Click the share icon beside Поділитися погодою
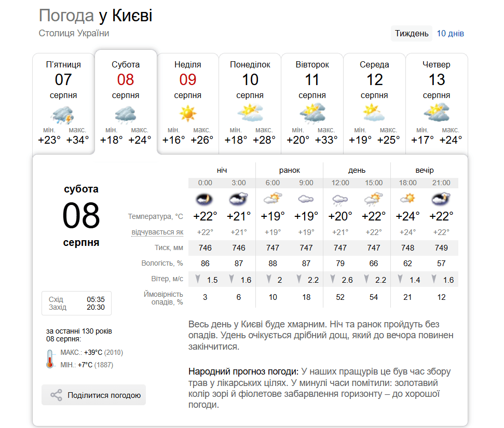This screenshot has height=428, width=504. pyautogui.click(x=56, y=395)
